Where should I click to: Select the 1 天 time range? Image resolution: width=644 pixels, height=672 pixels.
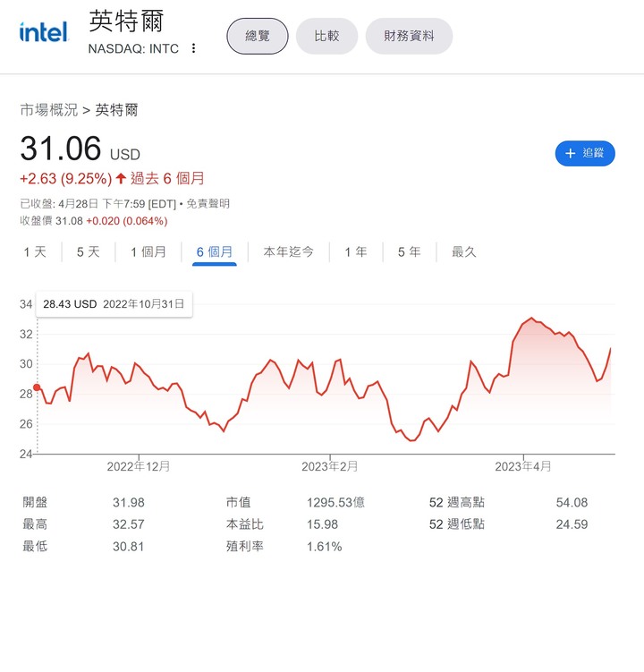35,251
